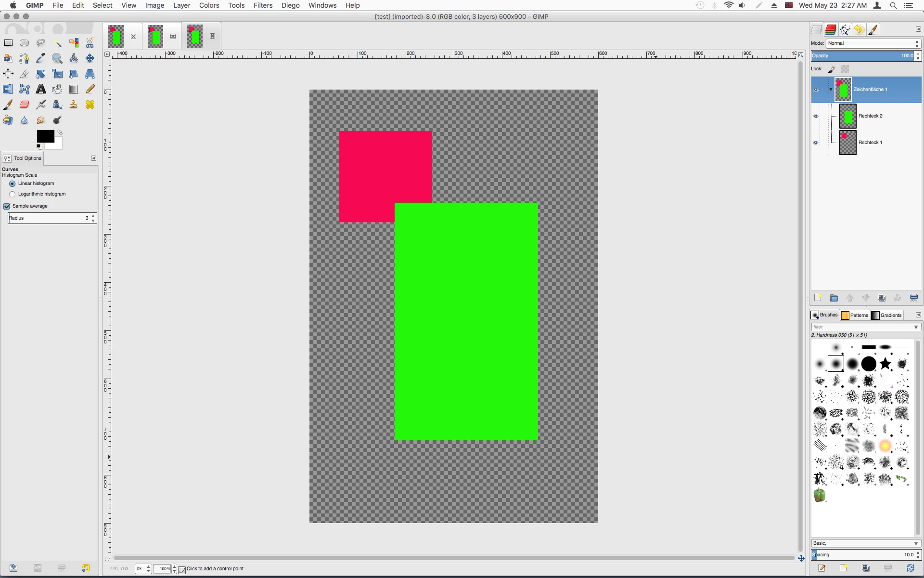Screen dimensions: 924x578
Task: Switch to the Patterns tab
Action: pyautogui.click(x=855, y=315)
